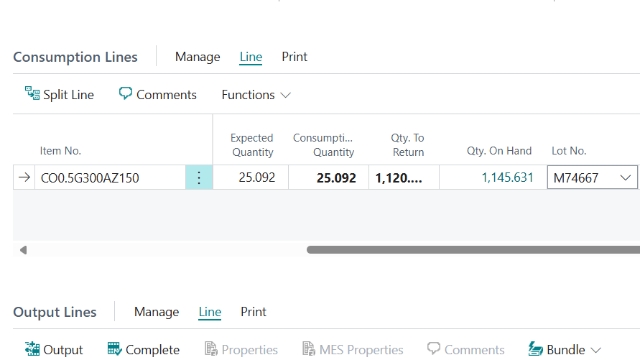
Task: Open the Lot No. M74667 dropdown
Action: click(625, 178)
